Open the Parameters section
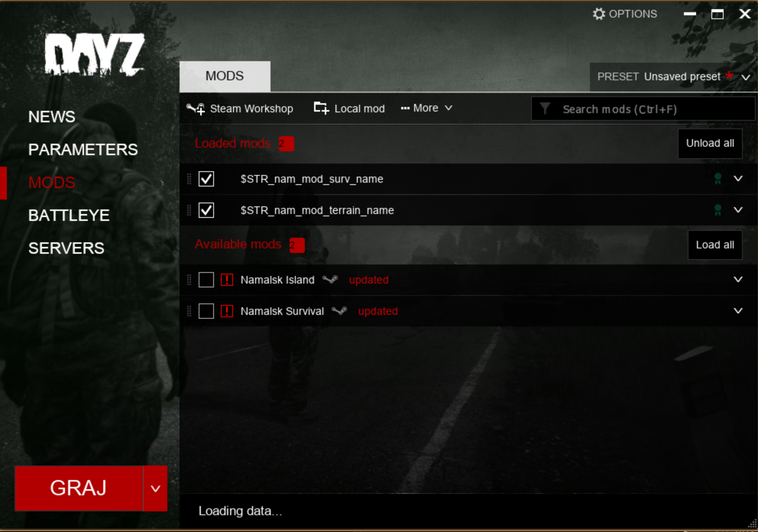Image resolution: width=758 pixels, height=532 pixels. coord(83,150)
